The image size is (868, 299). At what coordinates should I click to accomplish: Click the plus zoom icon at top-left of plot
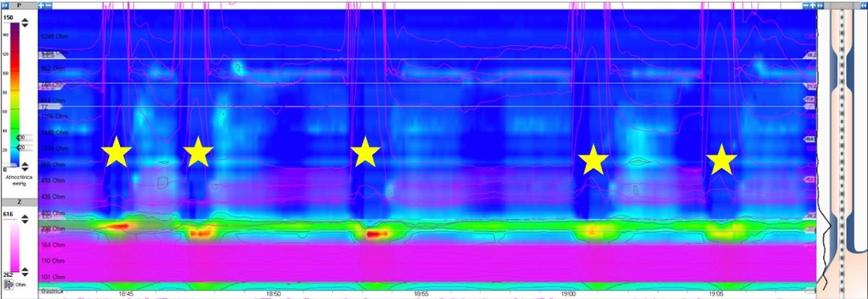click(x=42, y=5)
